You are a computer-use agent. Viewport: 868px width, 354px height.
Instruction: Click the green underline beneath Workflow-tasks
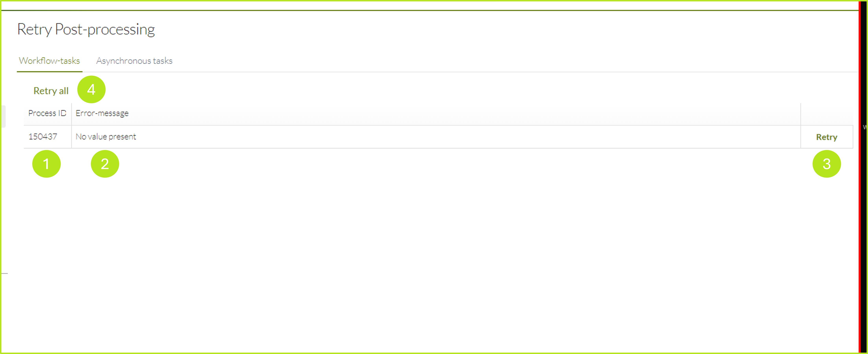50,71
